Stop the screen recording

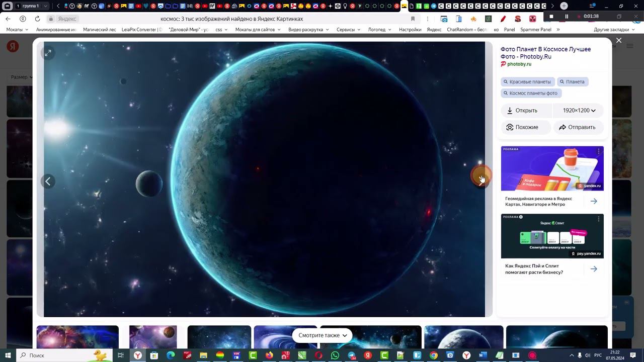coord(551,17)
